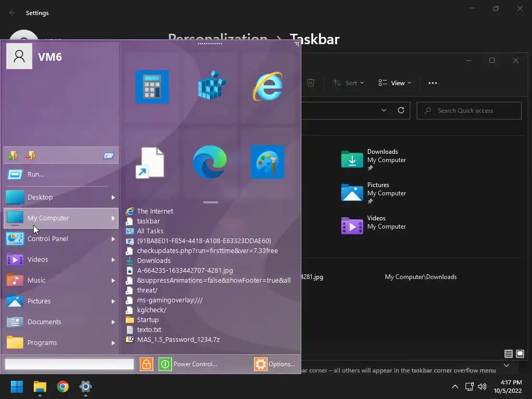Image resolution: width=532 pixels, height=399 pixels.
Task: Open Pictures folder in start menu
Action: coord(61,301)
